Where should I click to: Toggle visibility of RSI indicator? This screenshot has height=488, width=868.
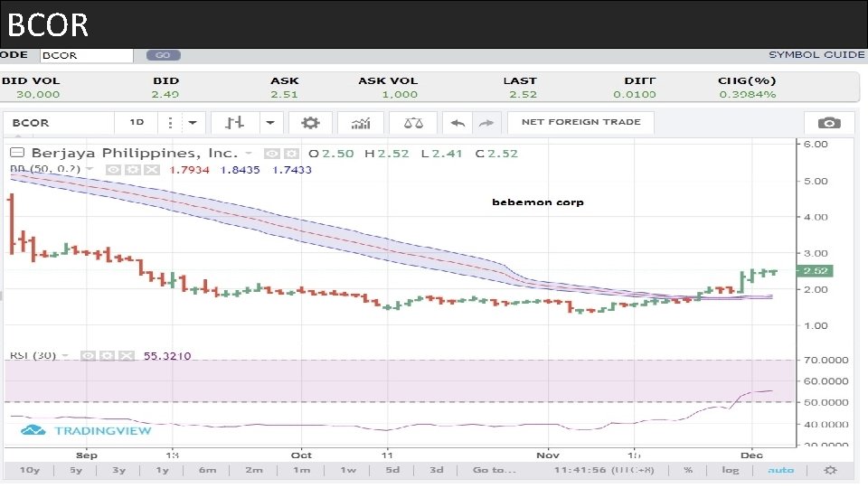click(88, 356)
